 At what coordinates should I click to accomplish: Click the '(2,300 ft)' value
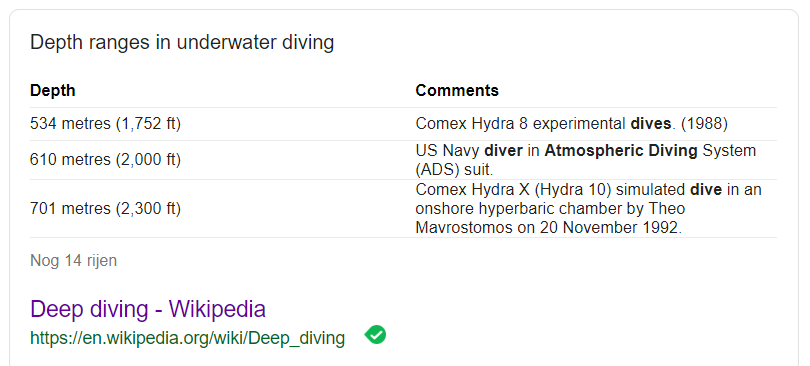tap(148, 209)
